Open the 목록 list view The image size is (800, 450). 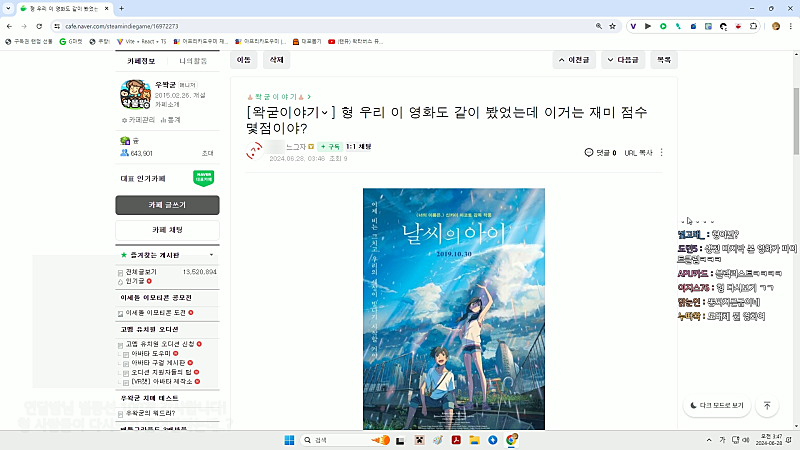pyautogui.click(x=664, y=60)
